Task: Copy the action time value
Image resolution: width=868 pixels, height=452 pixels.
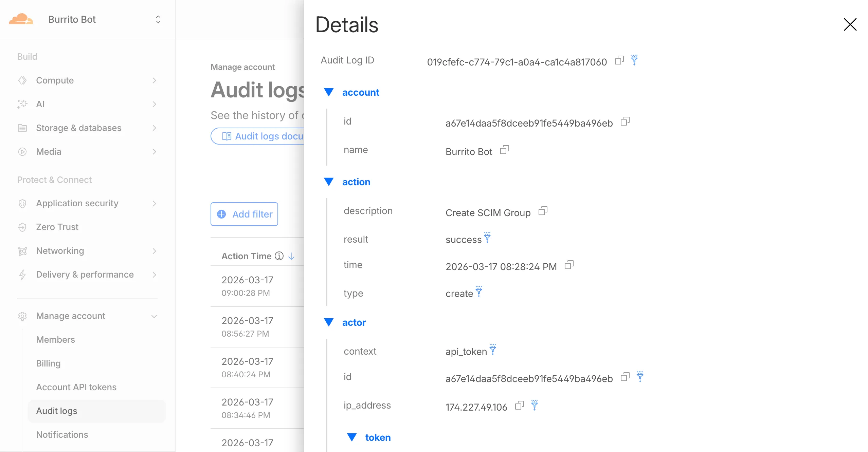Action: [x=569, y=265]
